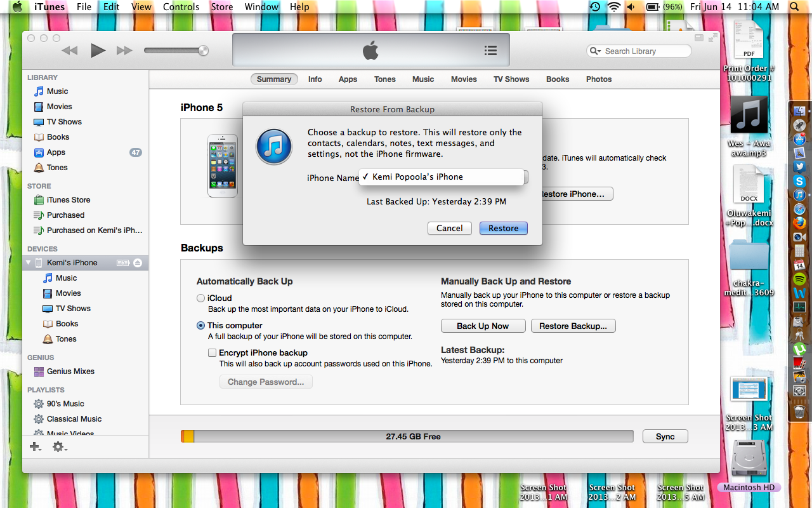Viewport: 812px width, 508px height.
Task: Go back to the previous track
Action: (x=70, y=50)
